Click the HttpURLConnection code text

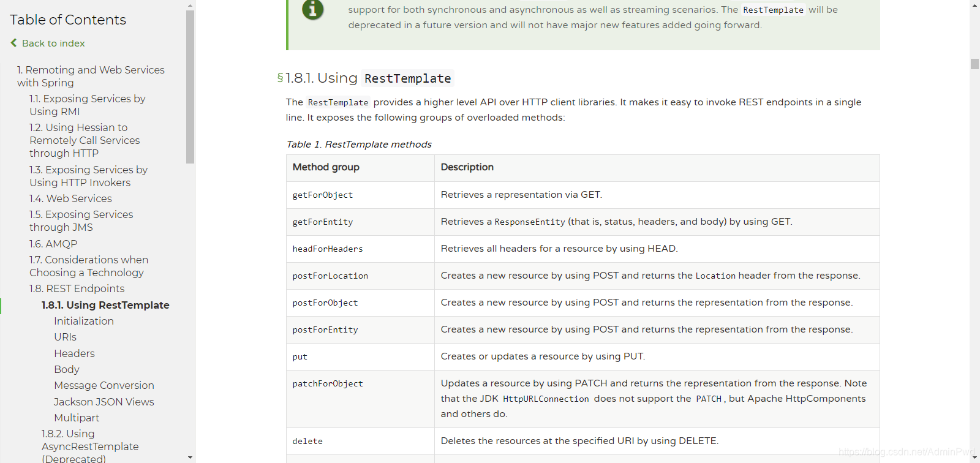coord(546,399)
